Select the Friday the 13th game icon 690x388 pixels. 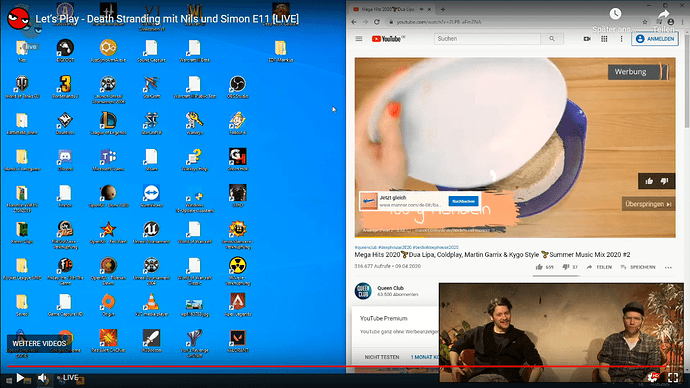[x=65, y=265]
